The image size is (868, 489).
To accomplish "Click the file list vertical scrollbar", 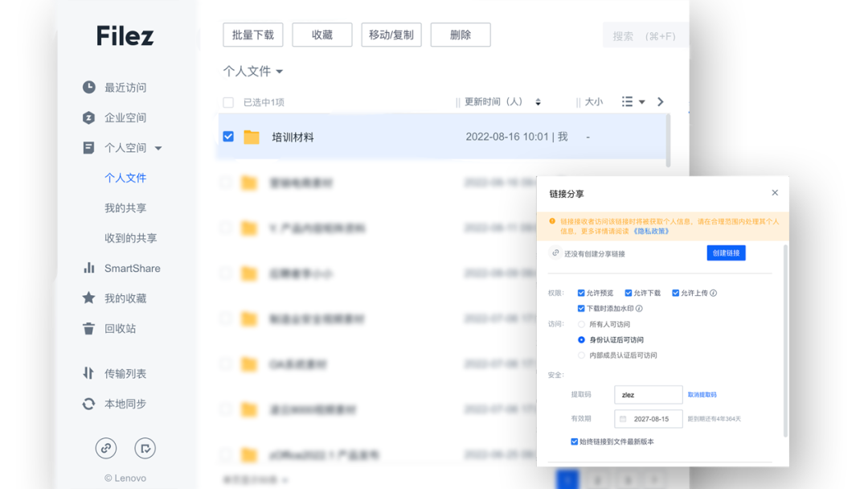I will coord(668,140).
